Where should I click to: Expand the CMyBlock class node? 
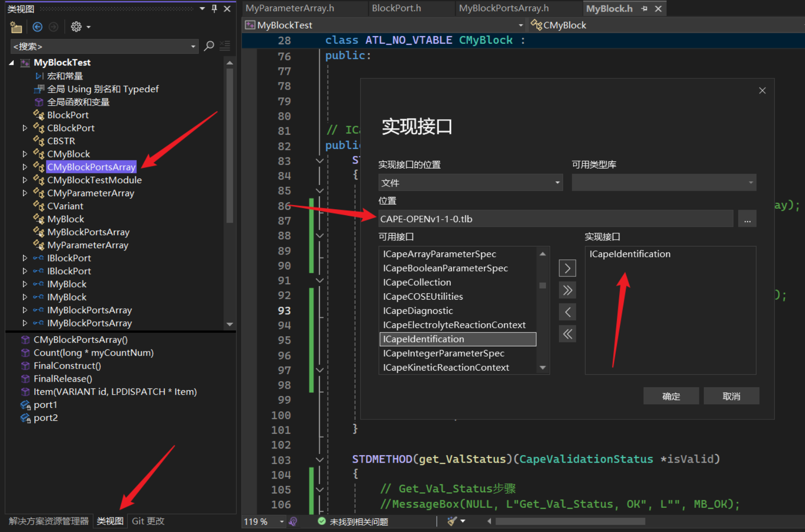25,154
